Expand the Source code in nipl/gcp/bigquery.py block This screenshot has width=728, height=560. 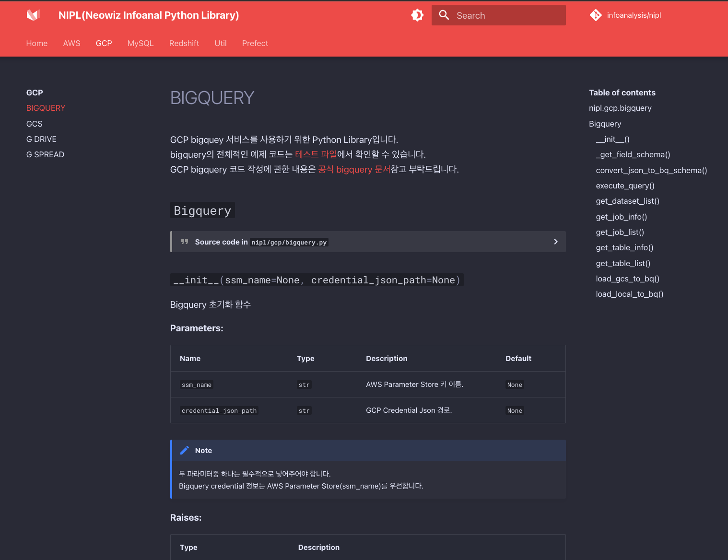coord(368,242)
